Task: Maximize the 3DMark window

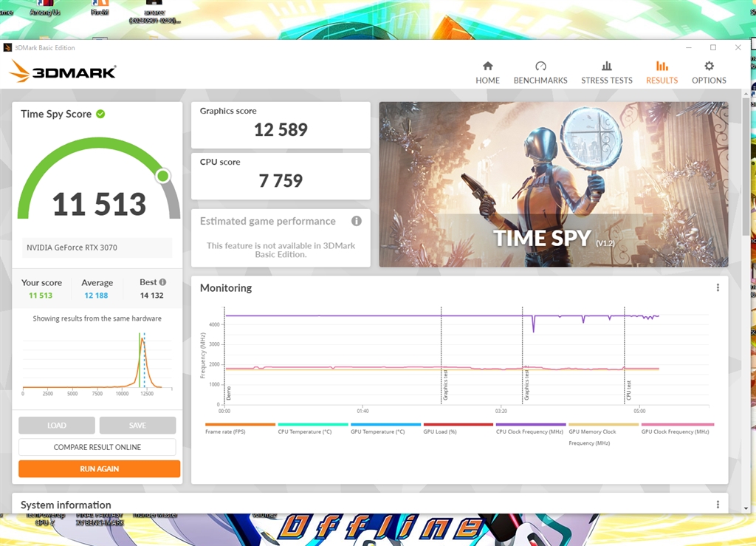Action: tap(713, 47)
